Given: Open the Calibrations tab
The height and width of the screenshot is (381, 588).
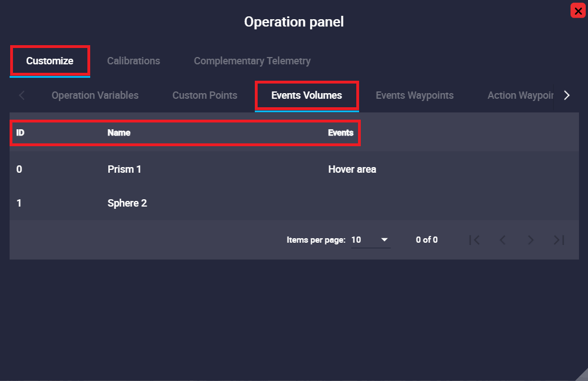Looking at the screenshot, I should [134, 61].
